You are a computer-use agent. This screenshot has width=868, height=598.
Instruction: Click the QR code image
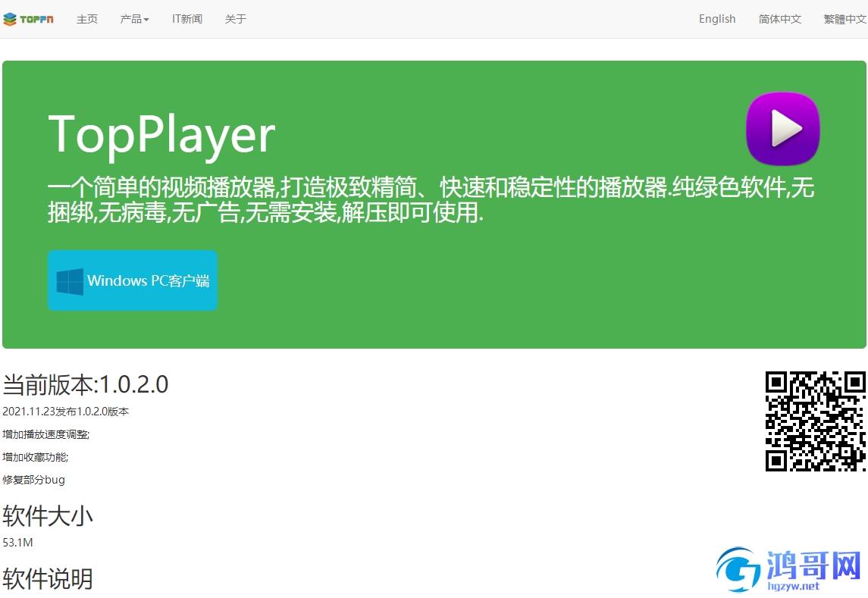[x=816, y=421]
